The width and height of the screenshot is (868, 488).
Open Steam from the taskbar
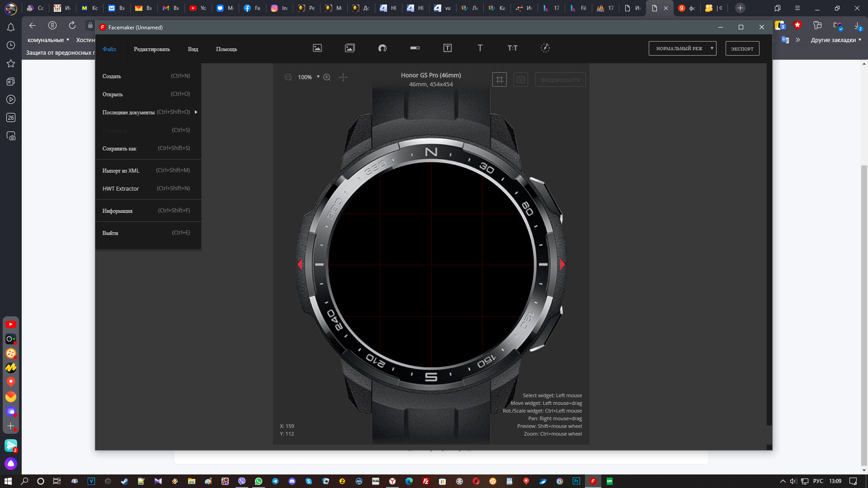click(124, 481)
